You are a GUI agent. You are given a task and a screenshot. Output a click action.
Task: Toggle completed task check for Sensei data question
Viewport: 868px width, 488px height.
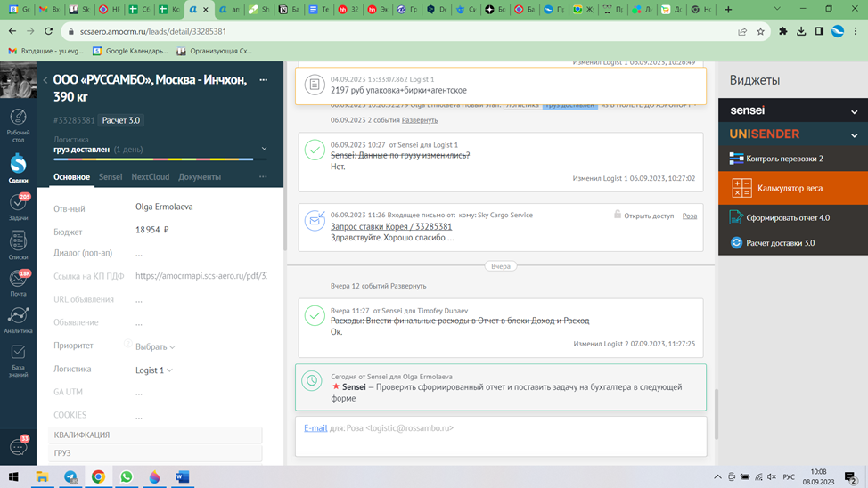click(x=315, y=150)
